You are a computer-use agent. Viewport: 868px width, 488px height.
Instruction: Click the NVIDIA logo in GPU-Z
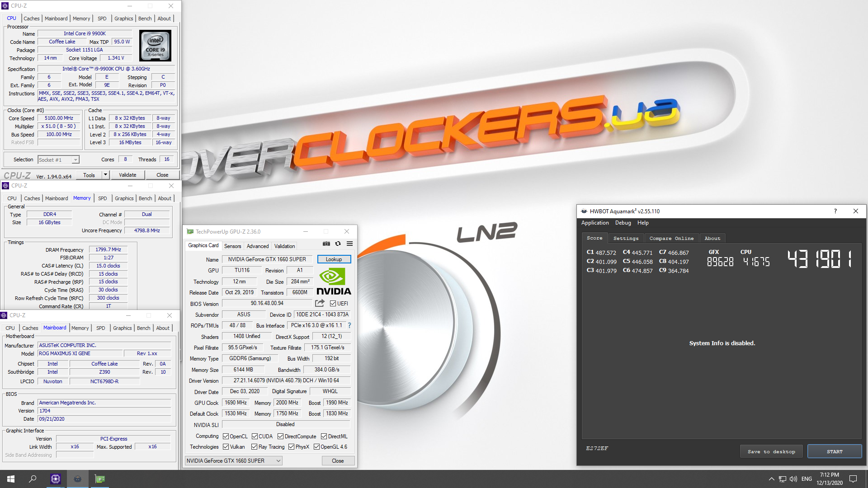coord(334,282)
